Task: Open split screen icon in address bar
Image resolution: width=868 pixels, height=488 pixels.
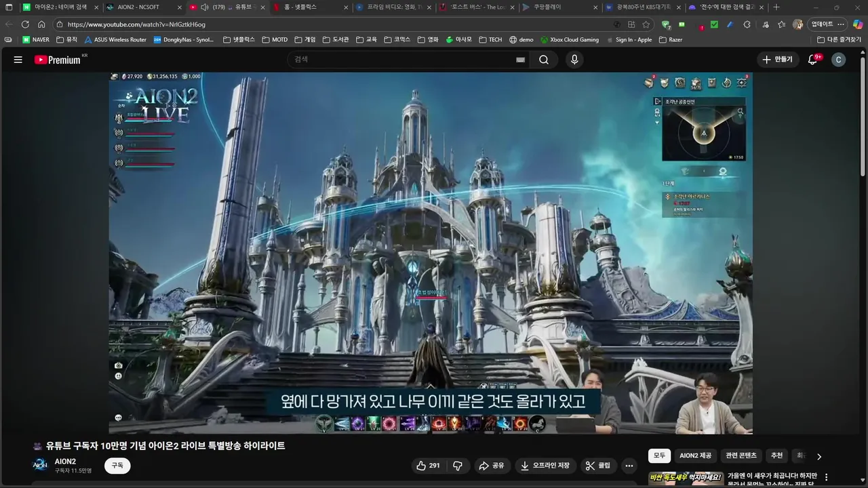Action: tap(631, 24)
